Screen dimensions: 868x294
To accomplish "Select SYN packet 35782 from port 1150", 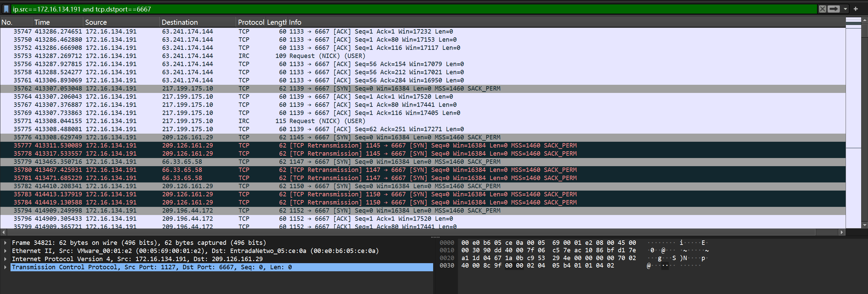I will (423, 186).
